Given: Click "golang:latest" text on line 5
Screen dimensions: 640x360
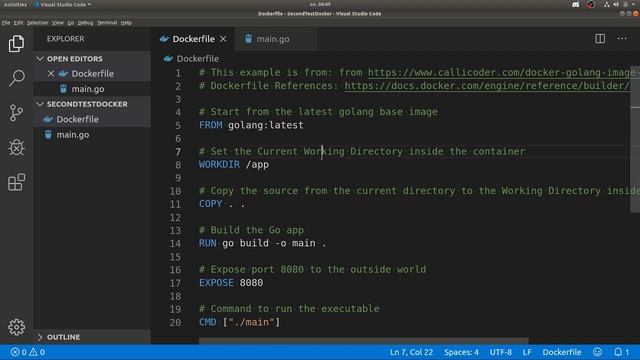Looking at the screenshot, I should click(266, 125).
